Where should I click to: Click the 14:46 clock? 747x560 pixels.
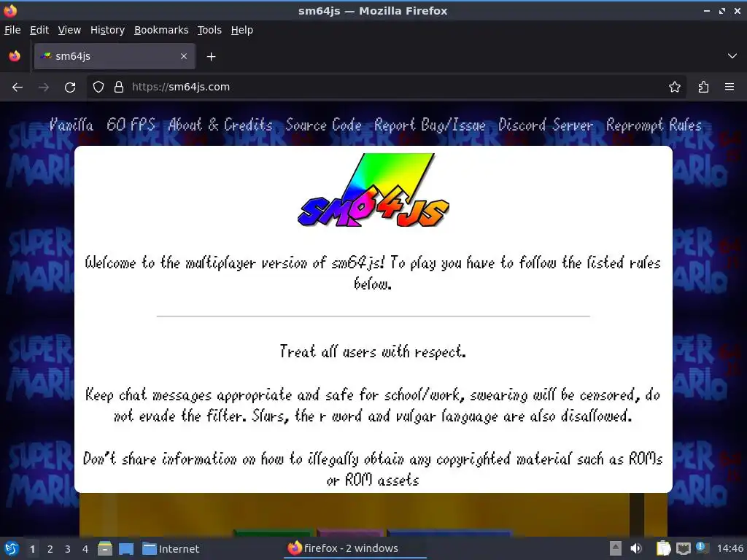[729, 548]
